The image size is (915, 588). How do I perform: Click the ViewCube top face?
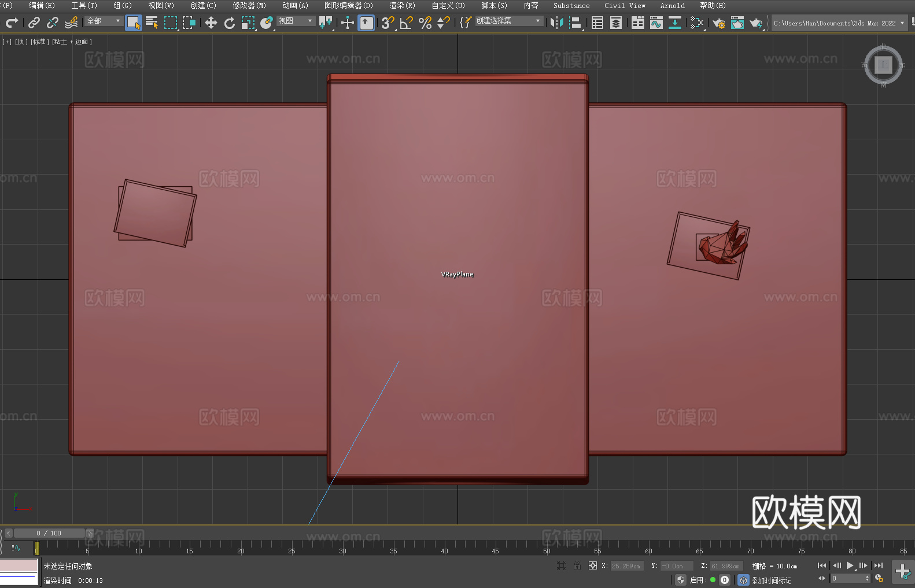[x=883, y=65]
